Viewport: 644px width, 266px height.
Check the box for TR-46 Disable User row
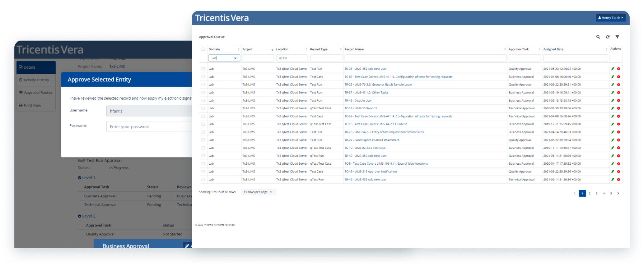coord(203,100)
